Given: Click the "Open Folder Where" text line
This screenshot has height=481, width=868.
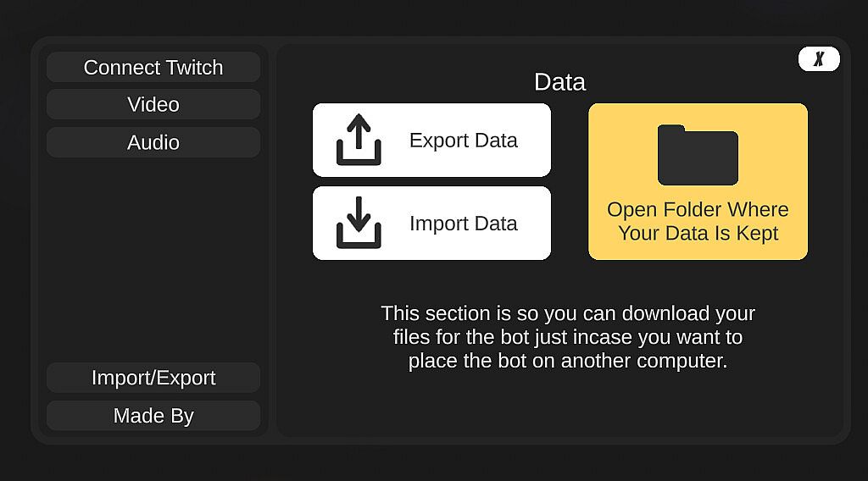Looking at the screenshot, I should (698, 210).
